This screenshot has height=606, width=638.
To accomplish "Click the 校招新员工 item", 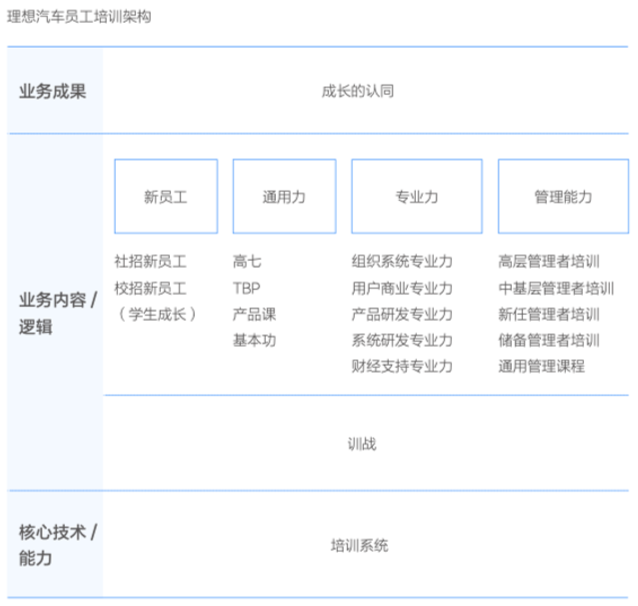I will [151, 288].
